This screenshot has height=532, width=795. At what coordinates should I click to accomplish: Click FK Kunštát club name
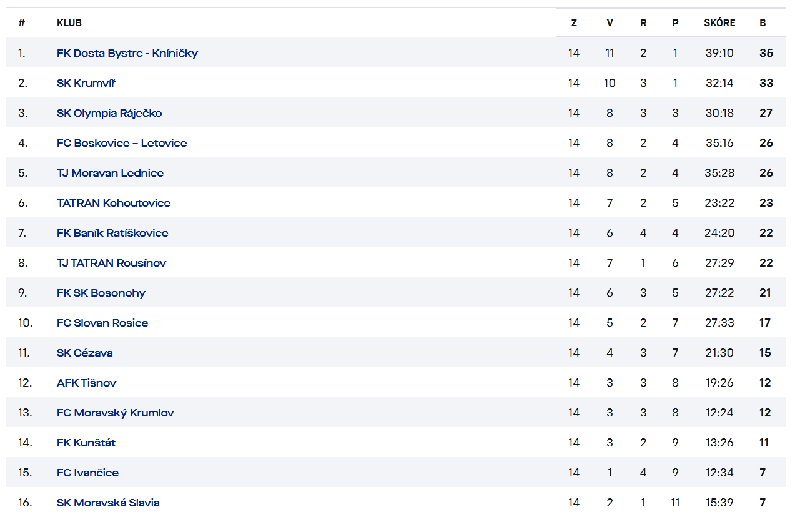point(86,443)
